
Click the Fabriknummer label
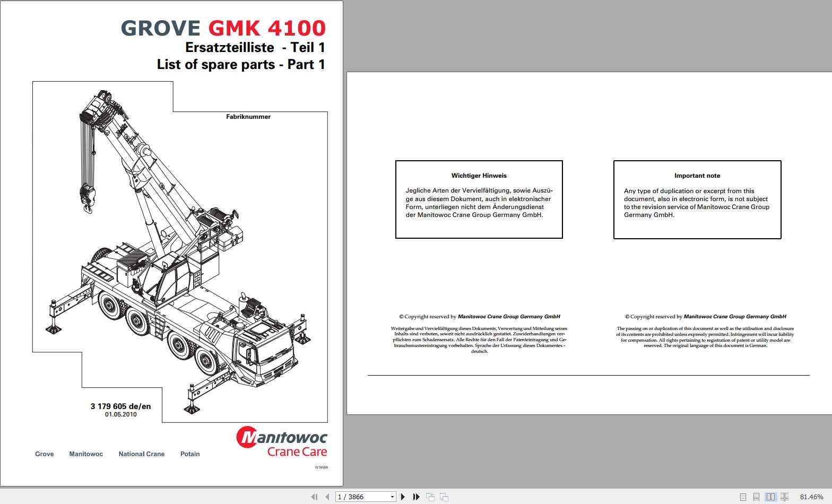248,117
